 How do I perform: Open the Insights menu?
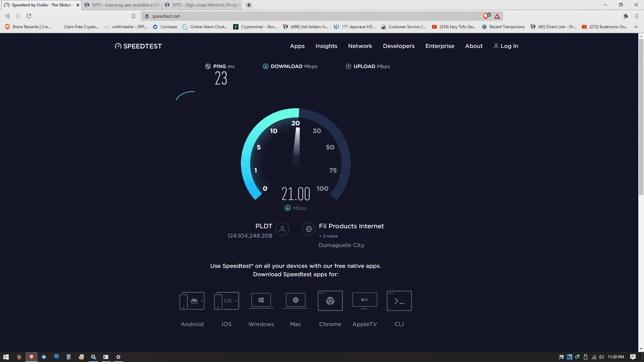pyautogui.click(x=326, y=46)
